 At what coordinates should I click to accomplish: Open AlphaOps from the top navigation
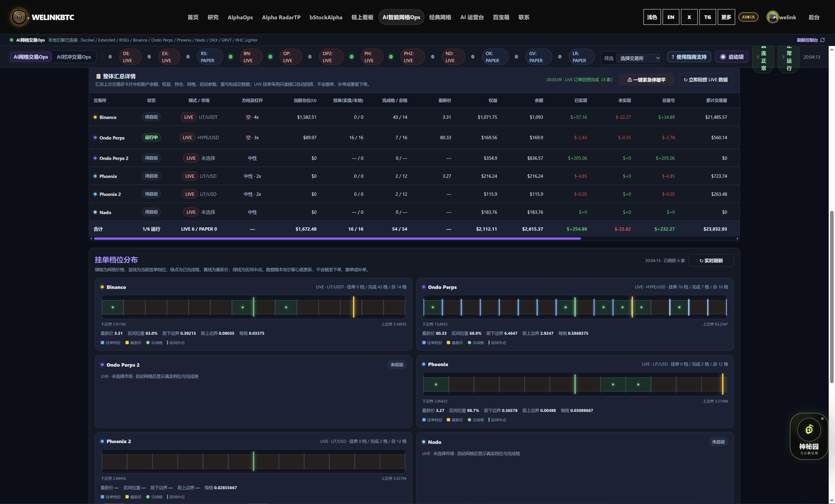pos(240,17)
